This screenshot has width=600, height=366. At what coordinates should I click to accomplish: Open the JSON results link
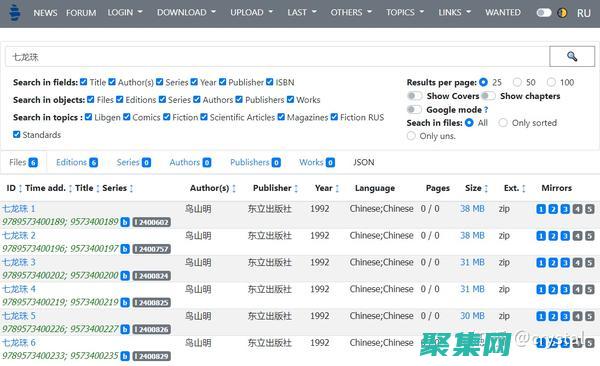[x=364, y=162]
